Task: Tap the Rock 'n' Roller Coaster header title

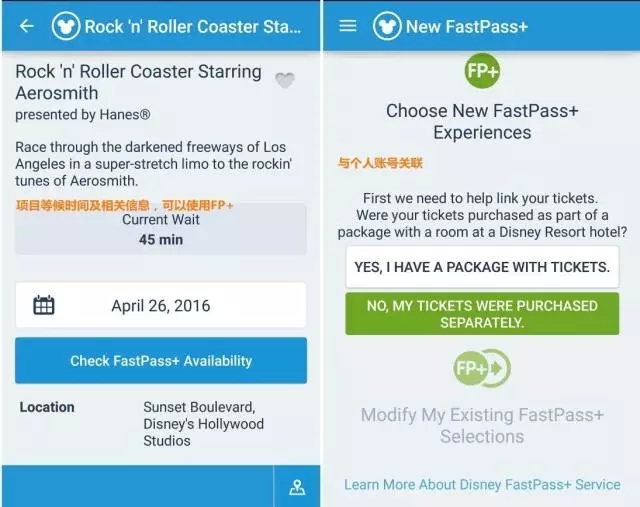Action: [193, 27]
